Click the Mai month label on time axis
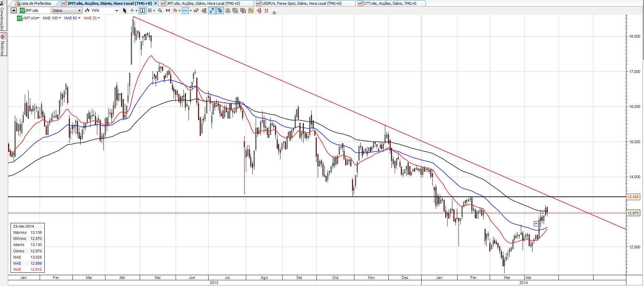 coord(158,278)
